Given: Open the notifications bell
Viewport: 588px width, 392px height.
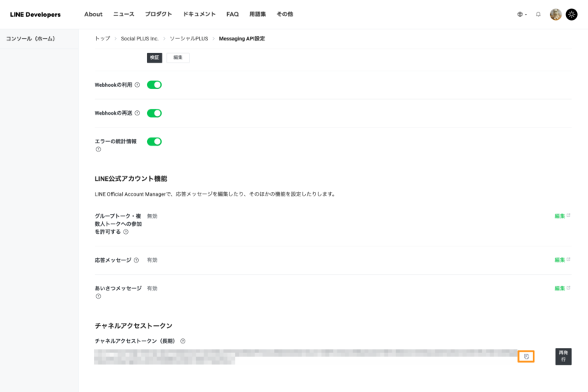Looking at the screenshot, I should 538,14.
